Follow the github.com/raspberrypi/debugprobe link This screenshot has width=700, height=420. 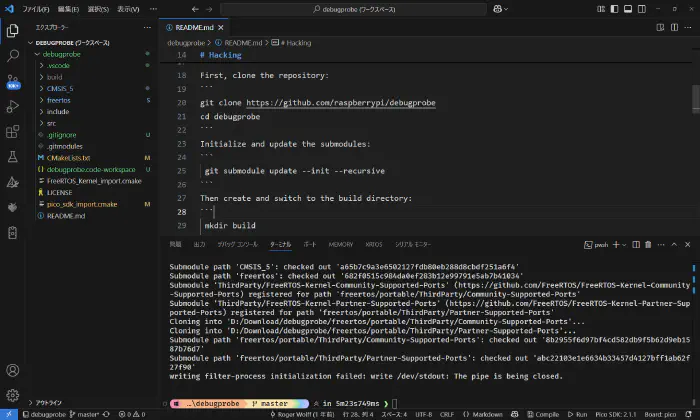point(341,103)
